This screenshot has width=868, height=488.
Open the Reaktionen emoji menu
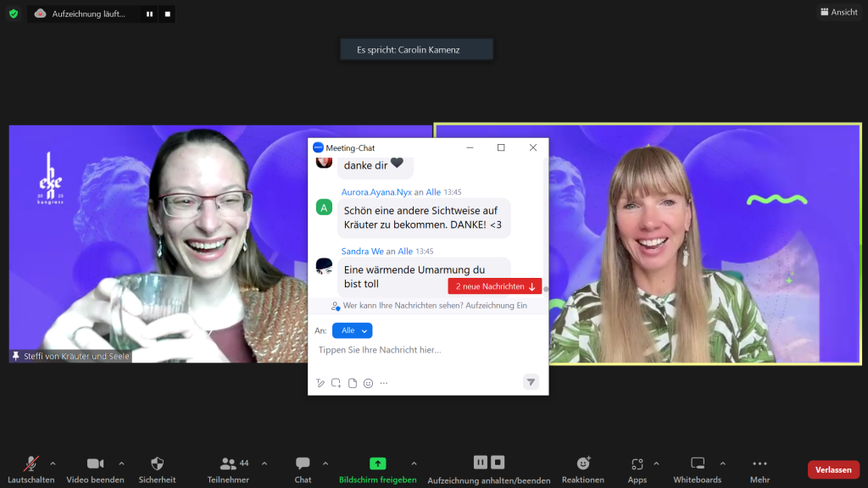pyautogui.click(x=583, y=464)
